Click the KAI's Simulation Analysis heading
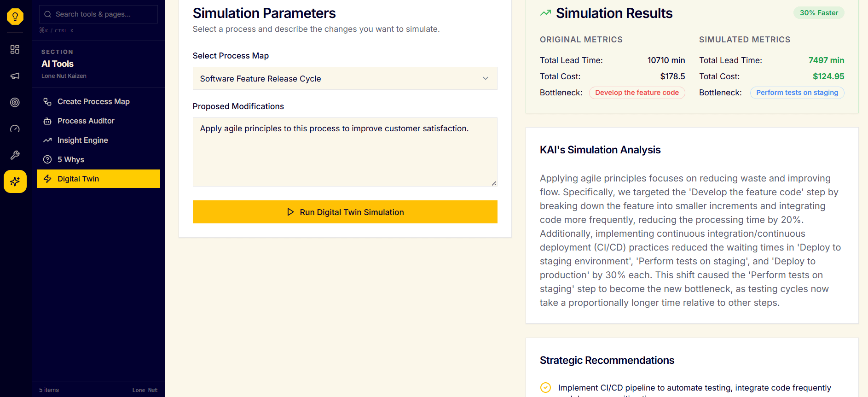Viewport: 868px width, 397px height. [600, 150]
